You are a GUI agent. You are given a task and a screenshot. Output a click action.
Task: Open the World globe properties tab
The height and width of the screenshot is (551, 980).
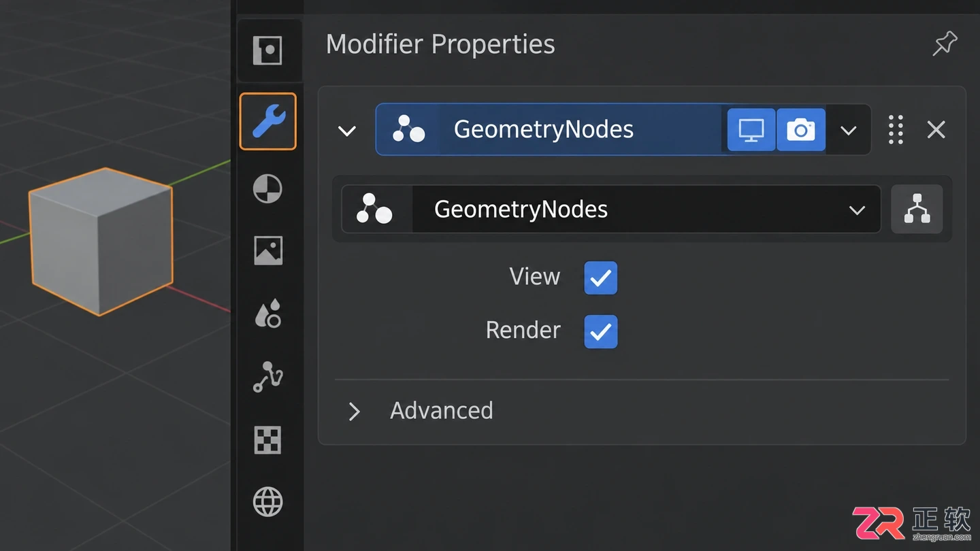(x=267, y=503)
